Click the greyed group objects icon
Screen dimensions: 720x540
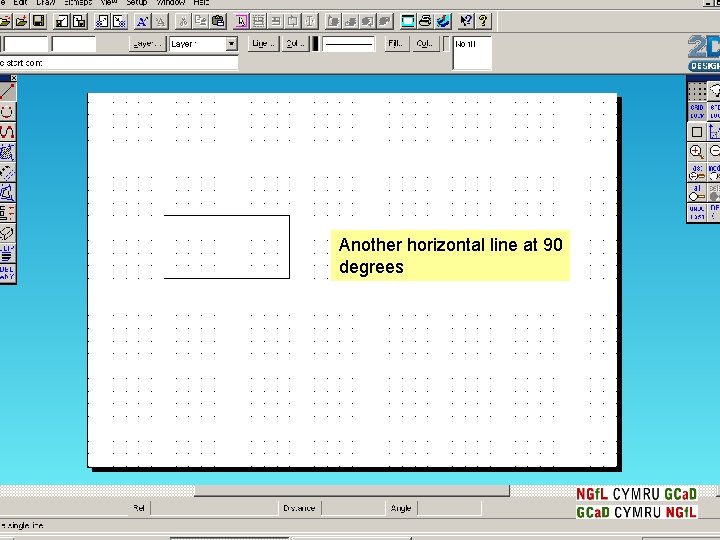[x=259, y=21]
